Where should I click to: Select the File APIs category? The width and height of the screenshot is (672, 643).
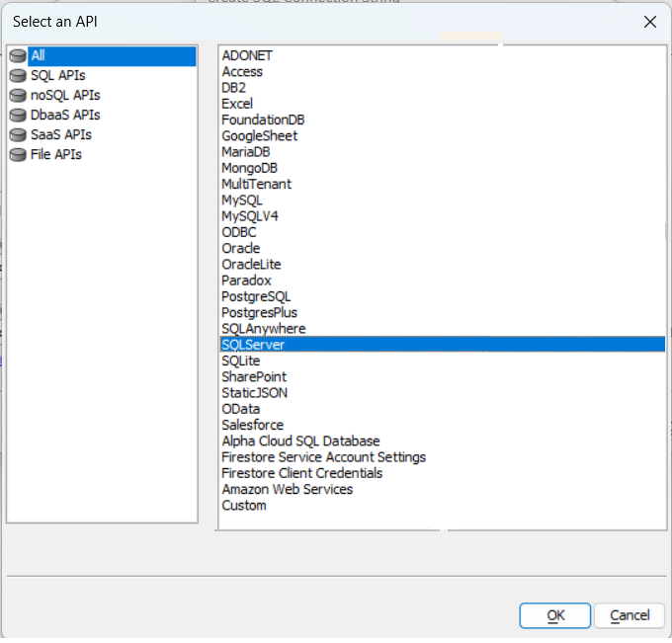tap(55, 155)
